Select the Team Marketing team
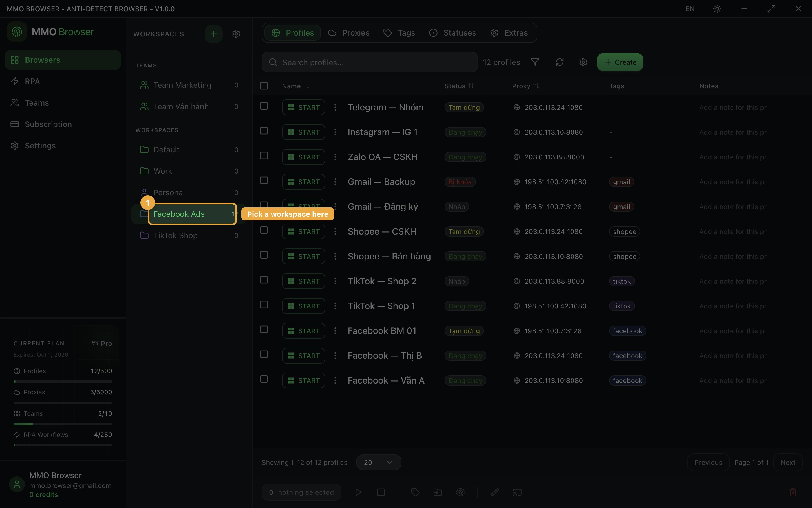 pos(189,85)
